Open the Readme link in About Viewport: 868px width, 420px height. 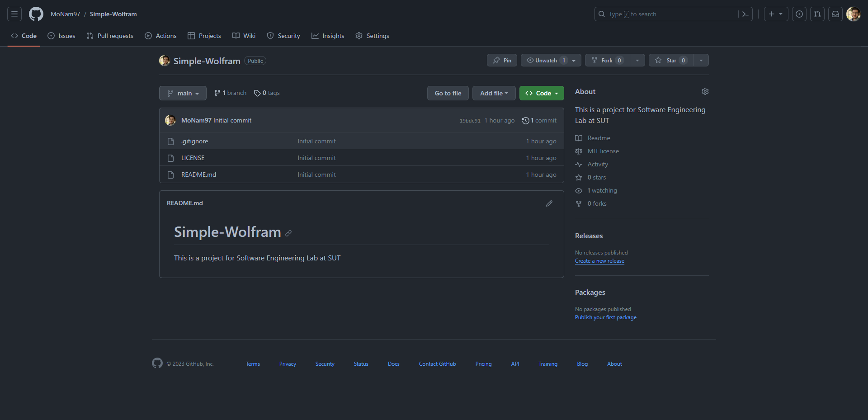click(593, 138)
